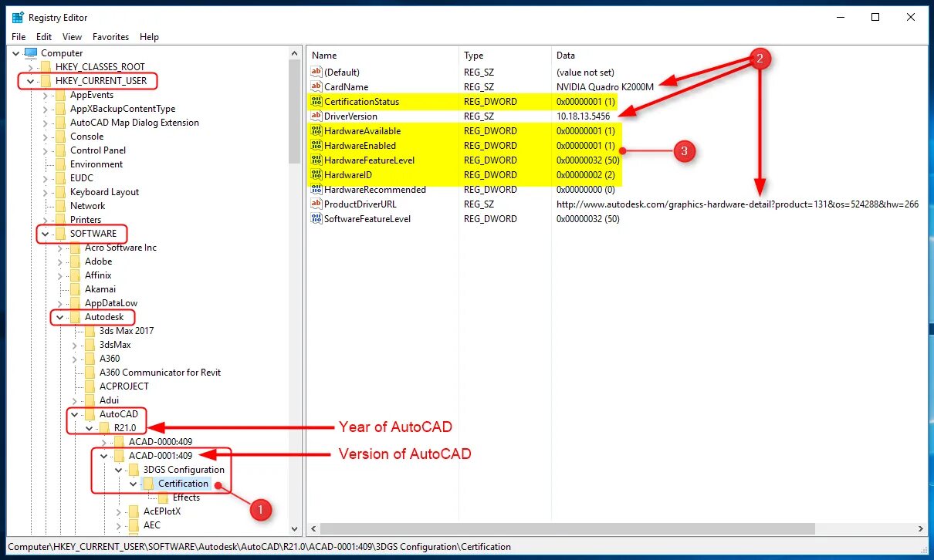Open the View menu

click(x=72, y=36)
